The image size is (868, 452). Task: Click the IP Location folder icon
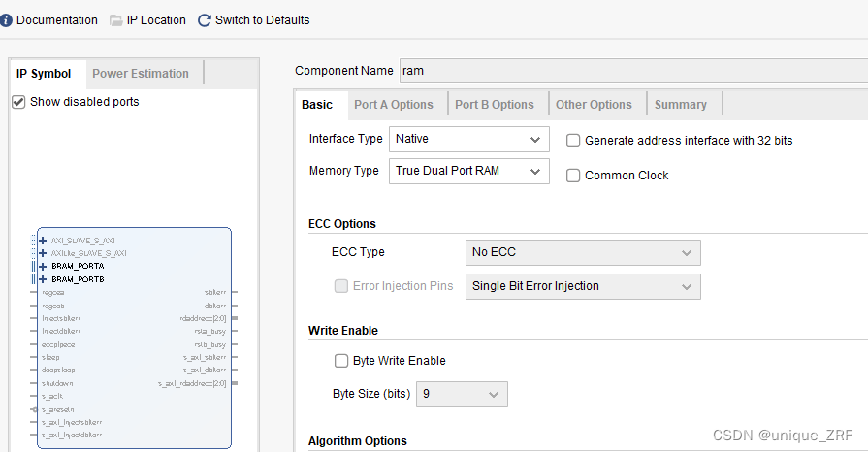click(116, 20)
